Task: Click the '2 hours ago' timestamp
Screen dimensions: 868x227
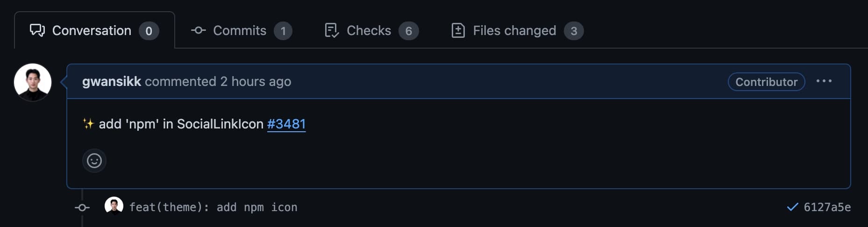Action: 256,81
